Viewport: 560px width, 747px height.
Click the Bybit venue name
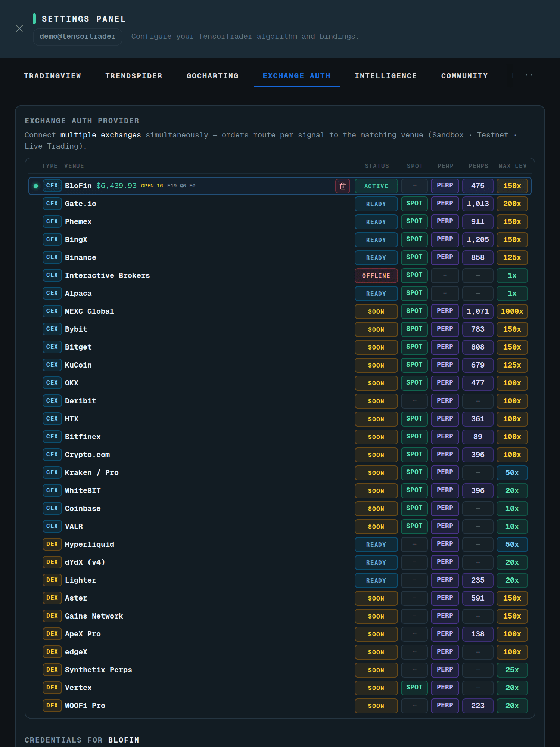(76, 329)
